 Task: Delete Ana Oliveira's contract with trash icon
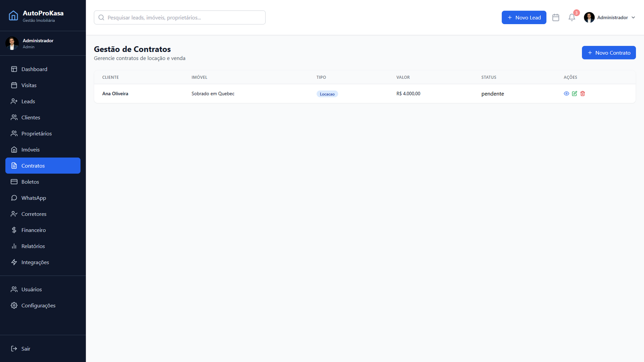(582, 94)
